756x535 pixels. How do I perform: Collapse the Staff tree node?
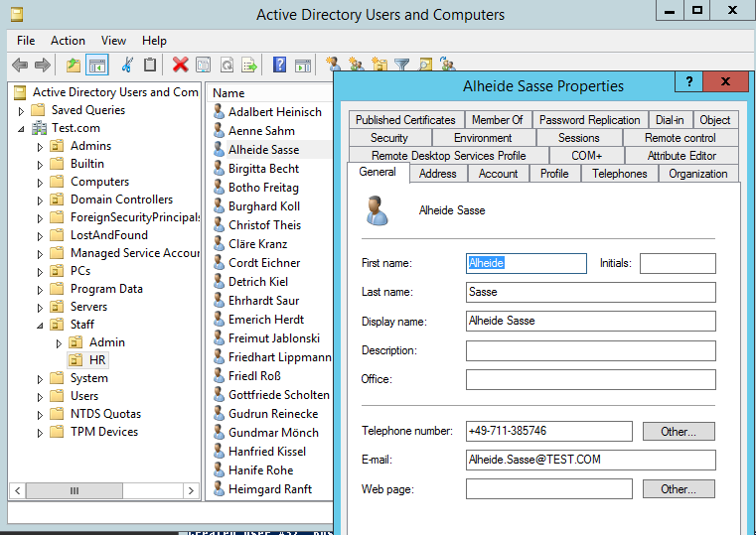coord(40,326)
